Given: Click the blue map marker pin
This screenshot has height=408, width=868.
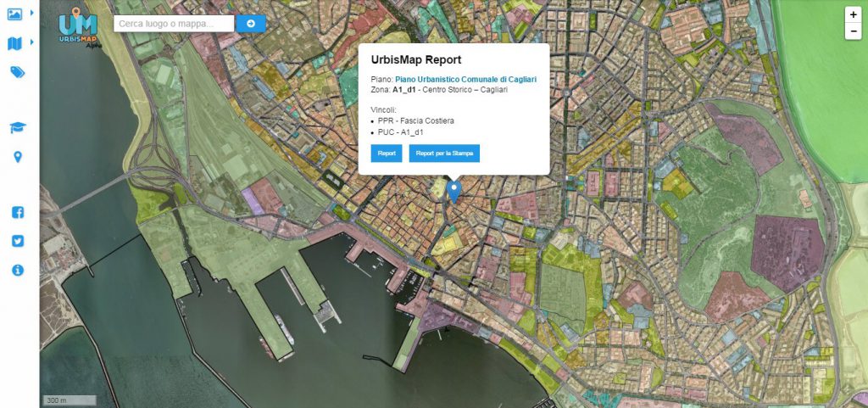Looking at the screenshot, I should tap(454, 192).
